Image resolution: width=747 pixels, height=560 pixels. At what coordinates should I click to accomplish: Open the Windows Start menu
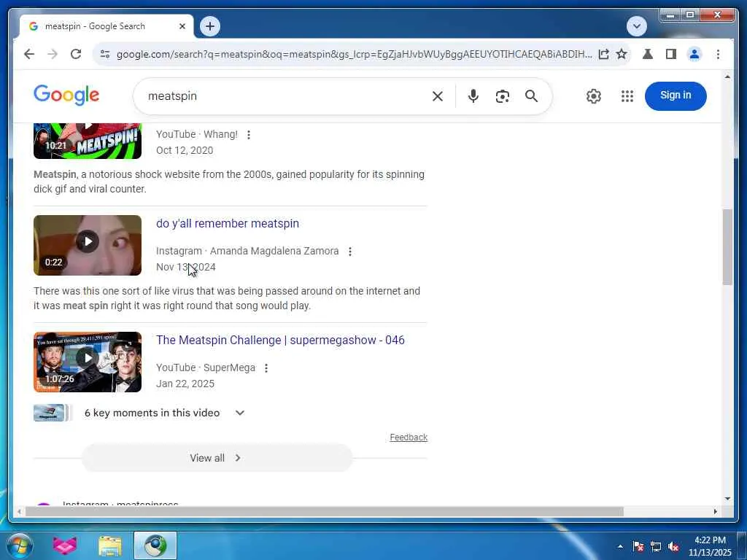(x=19, y=545)
